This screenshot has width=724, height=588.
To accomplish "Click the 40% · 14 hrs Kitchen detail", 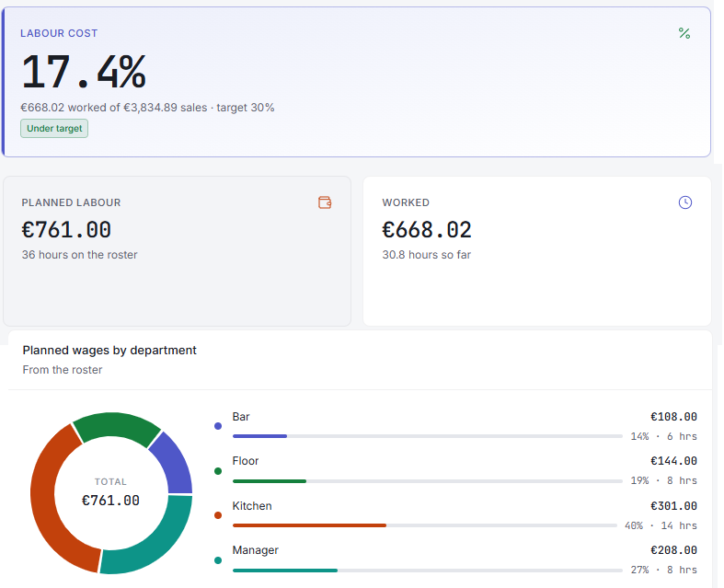I will coord(661,525).
